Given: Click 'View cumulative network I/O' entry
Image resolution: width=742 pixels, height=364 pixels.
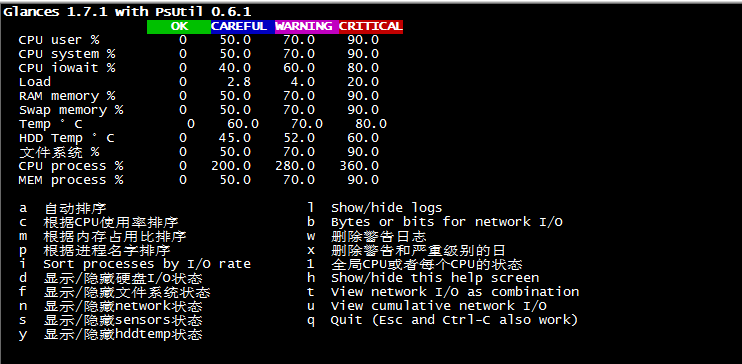Looking at the screenshot, I should pos(439,306).
